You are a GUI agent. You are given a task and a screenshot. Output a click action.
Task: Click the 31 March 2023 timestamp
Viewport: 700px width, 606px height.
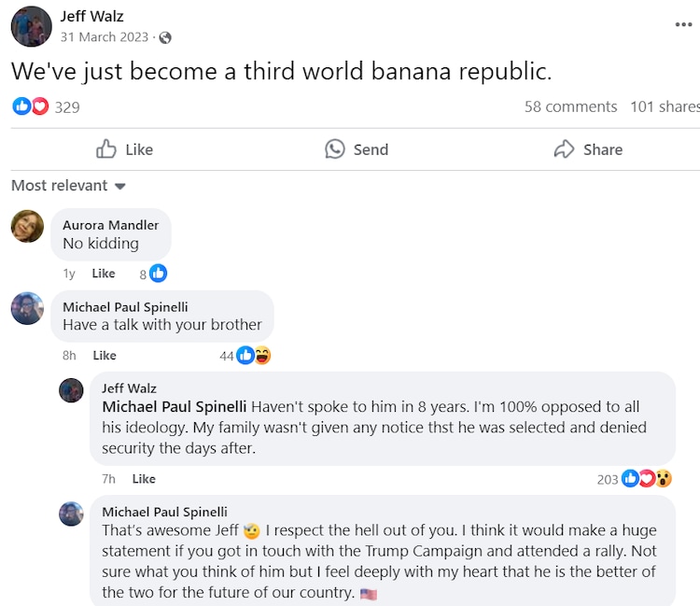(x=105, y=37)
